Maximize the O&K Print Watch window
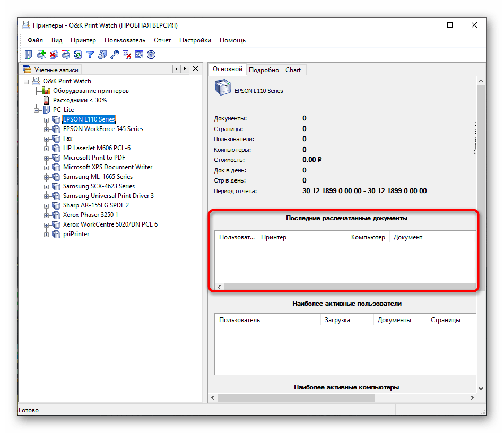504x433 pixels. pos(450,25)
